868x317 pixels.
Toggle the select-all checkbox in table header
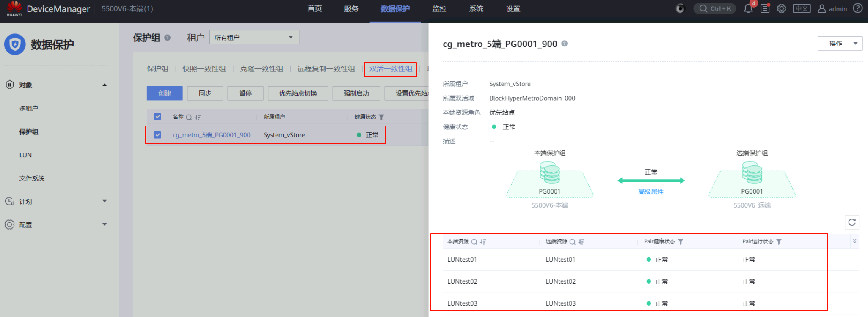(157, 117)
